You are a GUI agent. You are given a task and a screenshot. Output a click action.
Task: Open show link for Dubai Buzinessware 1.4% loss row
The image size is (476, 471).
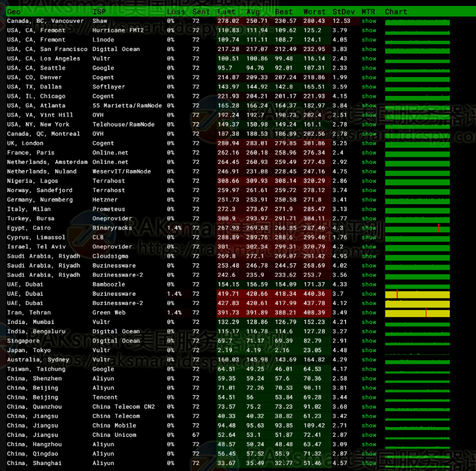[369, 294]
